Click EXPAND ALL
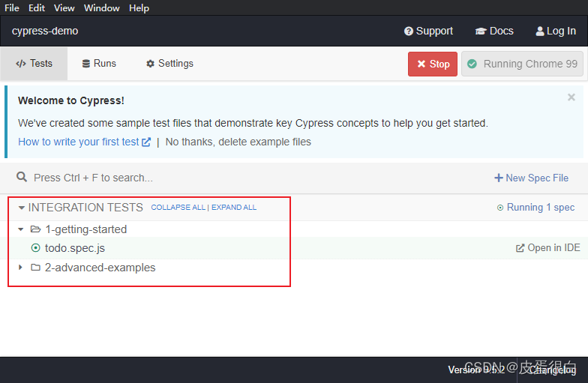The height and width of the screenshot is (383, 588). [x=234, y=207]
